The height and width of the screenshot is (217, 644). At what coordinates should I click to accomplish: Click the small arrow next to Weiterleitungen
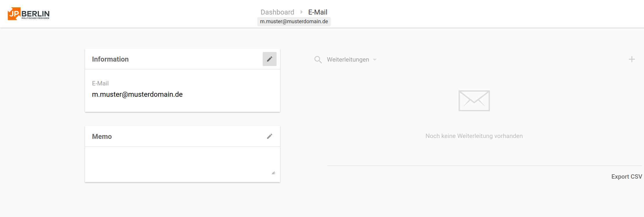coord(375,60)
